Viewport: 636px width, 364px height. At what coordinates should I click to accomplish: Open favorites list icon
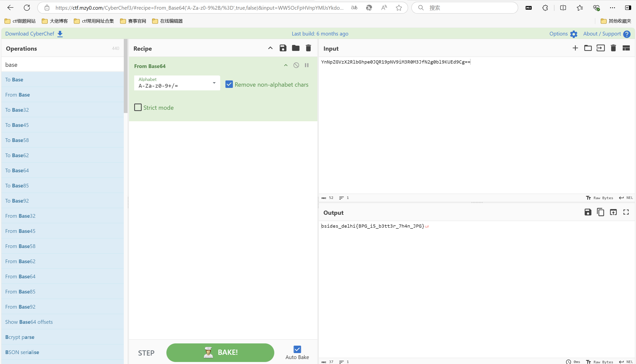click(580, 8)
